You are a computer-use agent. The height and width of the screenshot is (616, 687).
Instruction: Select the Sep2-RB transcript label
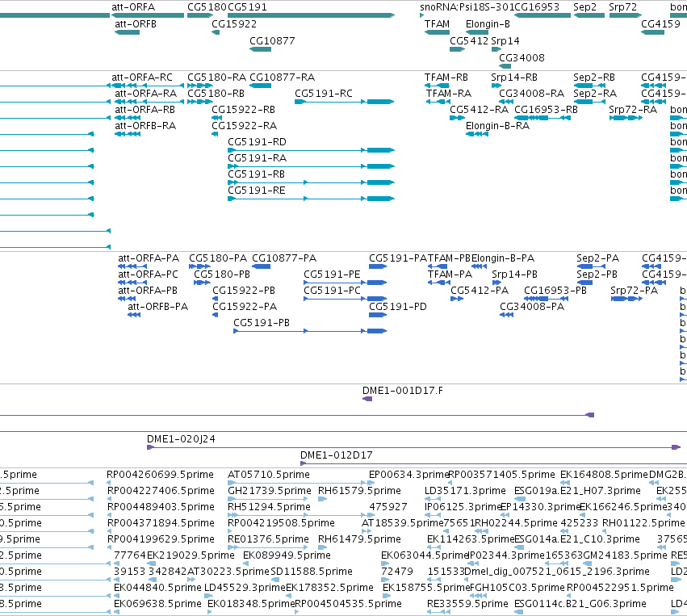click(594, 78)
